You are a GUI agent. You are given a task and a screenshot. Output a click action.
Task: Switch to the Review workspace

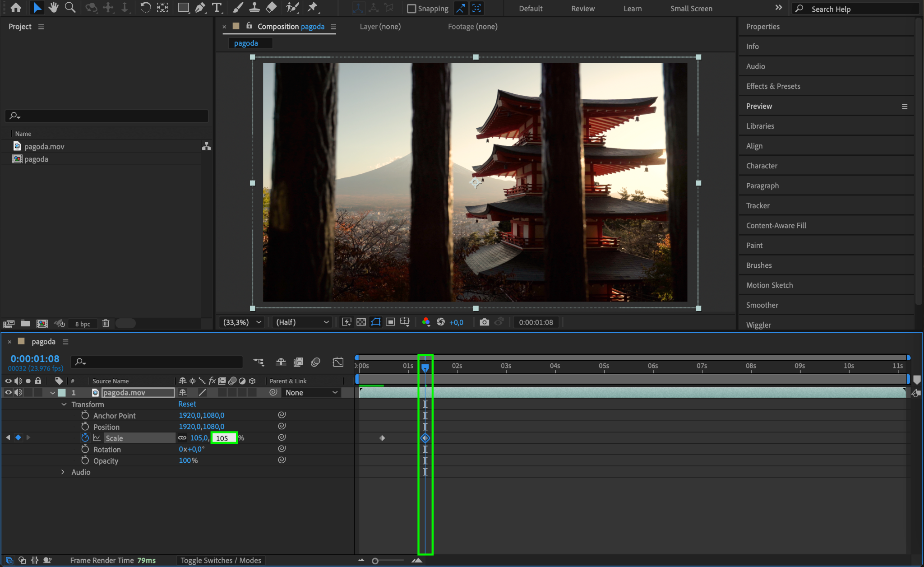coord(582,9)
